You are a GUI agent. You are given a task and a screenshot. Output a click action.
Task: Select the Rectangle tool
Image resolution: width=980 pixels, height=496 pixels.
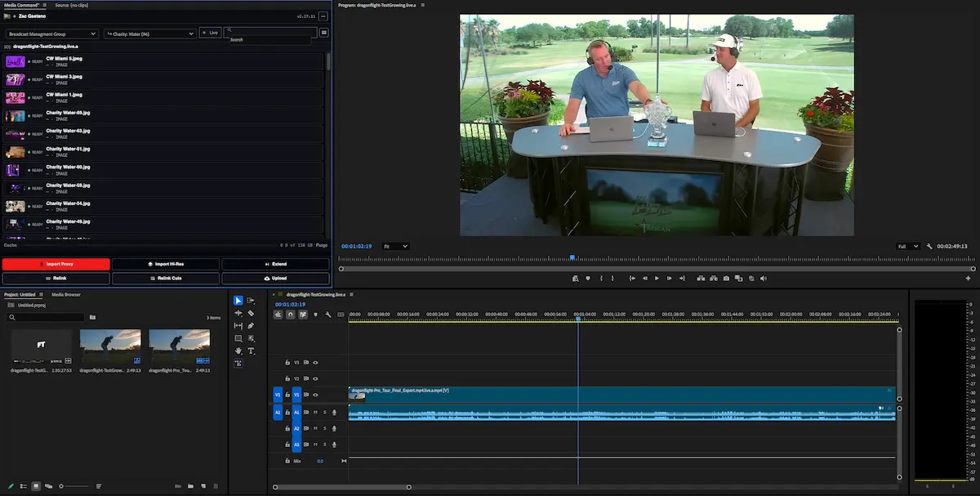pos(238,338)
